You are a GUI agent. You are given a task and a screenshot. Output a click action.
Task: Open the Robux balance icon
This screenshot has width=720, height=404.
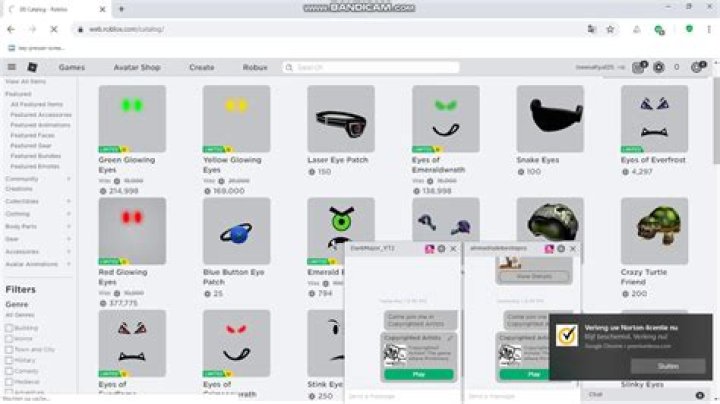[677, 67]
